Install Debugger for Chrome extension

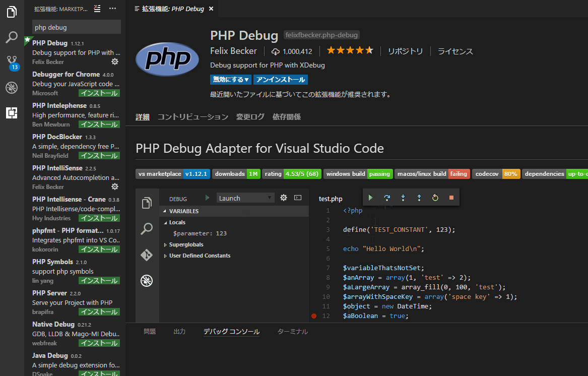[99, 93]
